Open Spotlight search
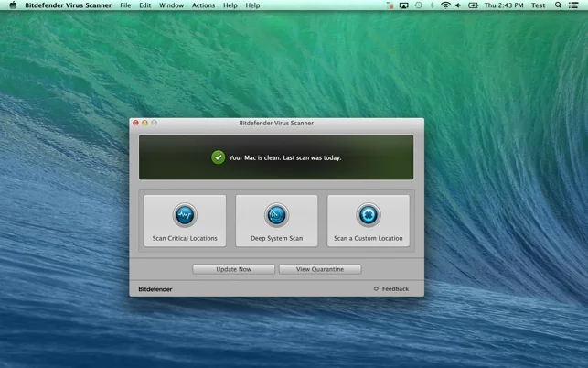This screenshot has width=588, height=368. (x=558, y=5)
